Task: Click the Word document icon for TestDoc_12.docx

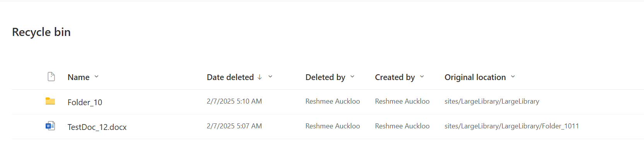Action: tap(50, 126)
